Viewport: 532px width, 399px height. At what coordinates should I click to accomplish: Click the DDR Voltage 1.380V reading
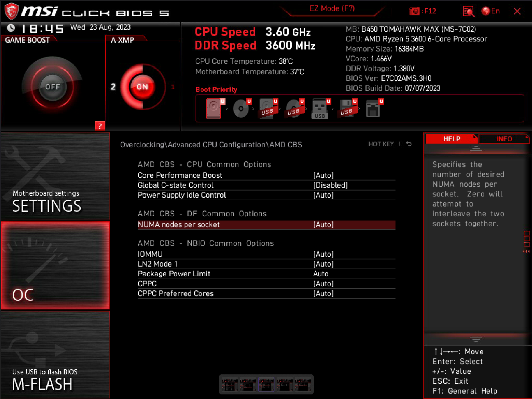pyautogui.click(x=380, y=69)
